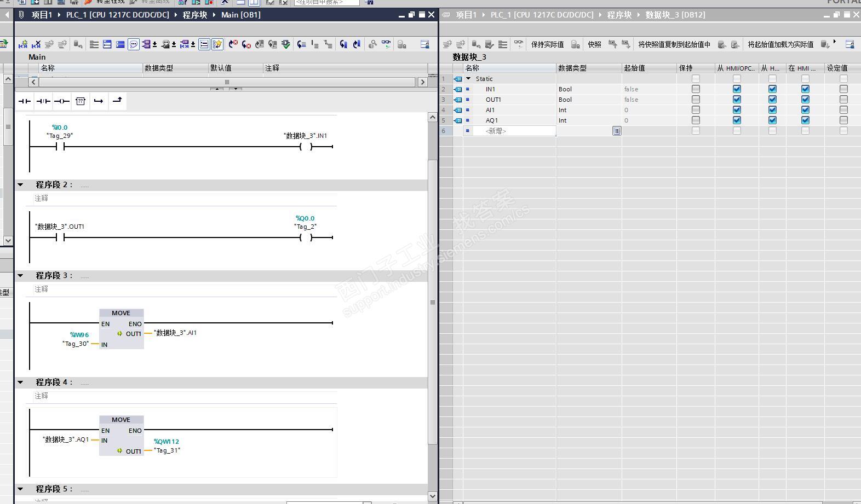This screenshot has width=861, height=504.
Task: Click 名称 column header in data block table
Action: tap(509, 68)
